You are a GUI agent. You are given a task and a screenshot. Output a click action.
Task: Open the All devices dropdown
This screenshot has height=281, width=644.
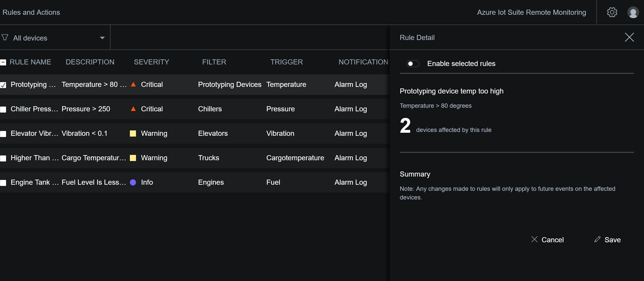[x=30, y=38]
